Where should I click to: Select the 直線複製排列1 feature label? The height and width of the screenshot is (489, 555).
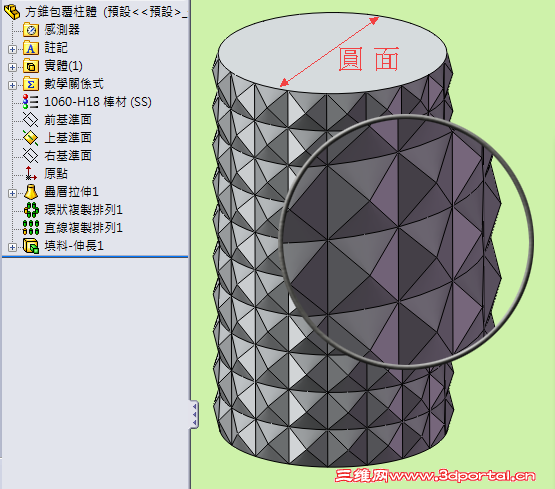(x=84, y=228)
